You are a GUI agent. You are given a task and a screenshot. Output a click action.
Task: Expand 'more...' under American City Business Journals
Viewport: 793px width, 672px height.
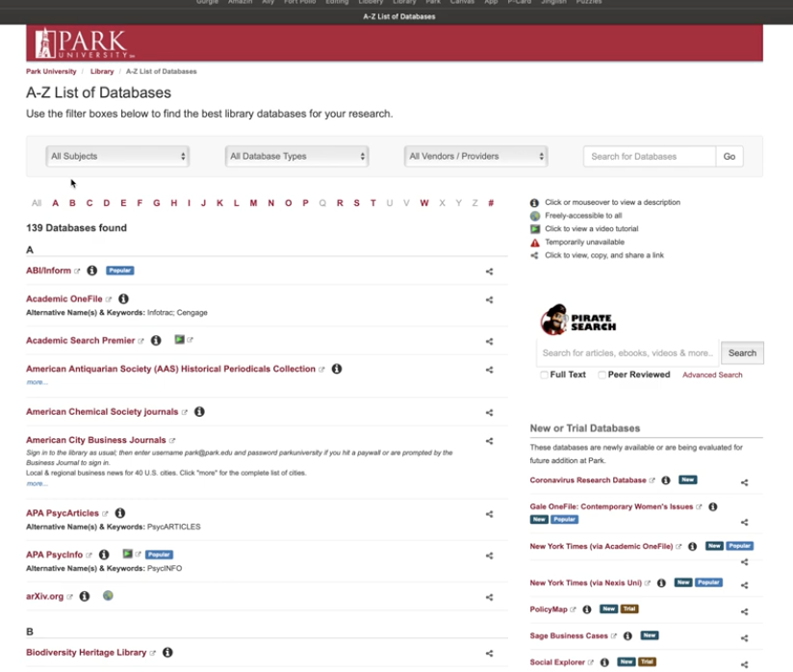[37, 483]
